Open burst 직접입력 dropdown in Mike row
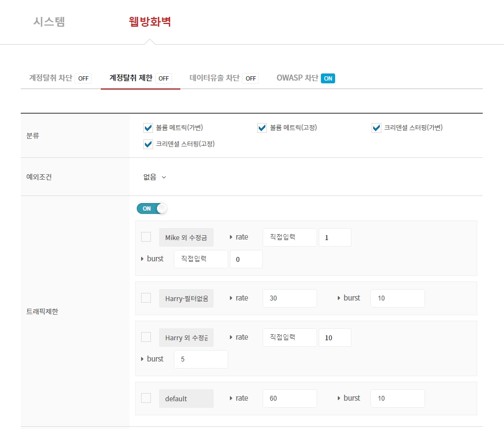504x429 pixels. [201, 259]
